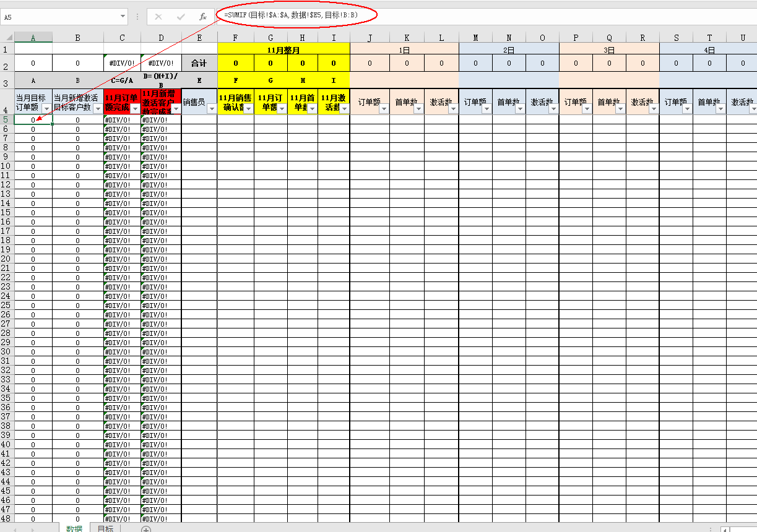This screenshot has height=532, width=757.
Task: Select row 2 header
Action: click(x=7, y=63)
